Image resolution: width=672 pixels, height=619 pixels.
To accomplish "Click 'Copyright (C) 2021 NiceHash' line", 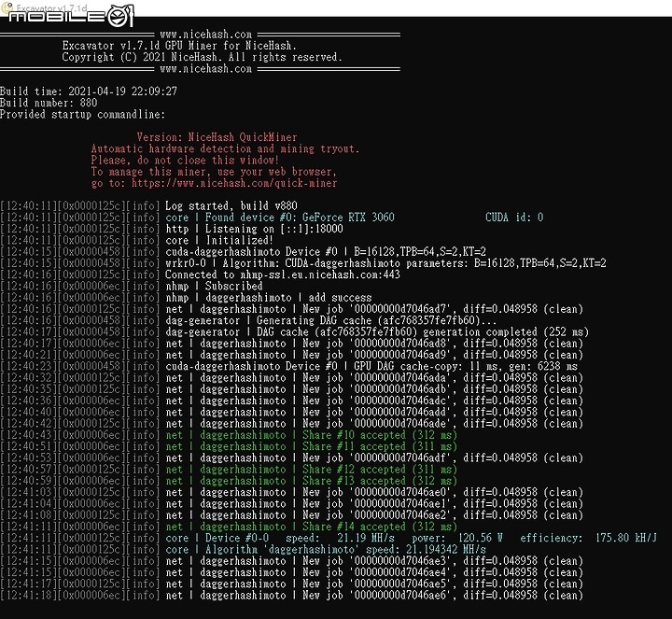I will (x=202, y=57).
